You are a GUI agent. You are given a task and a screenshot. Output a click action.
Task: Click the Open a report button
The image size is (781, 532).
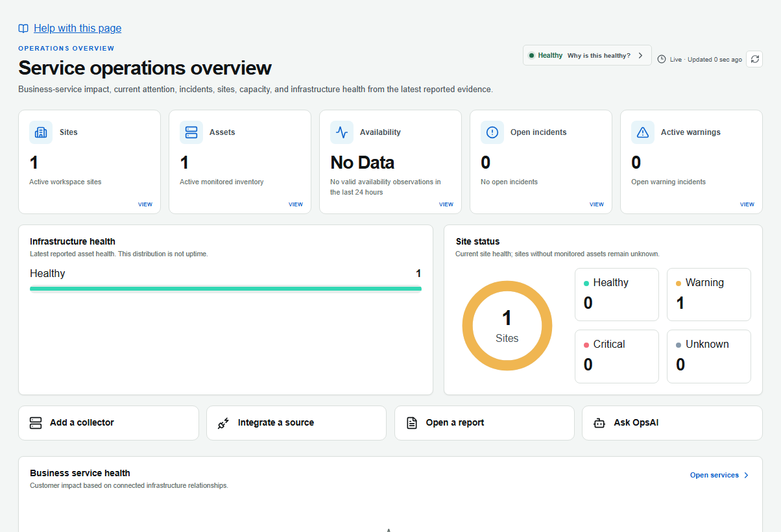[x=485, y=423]
